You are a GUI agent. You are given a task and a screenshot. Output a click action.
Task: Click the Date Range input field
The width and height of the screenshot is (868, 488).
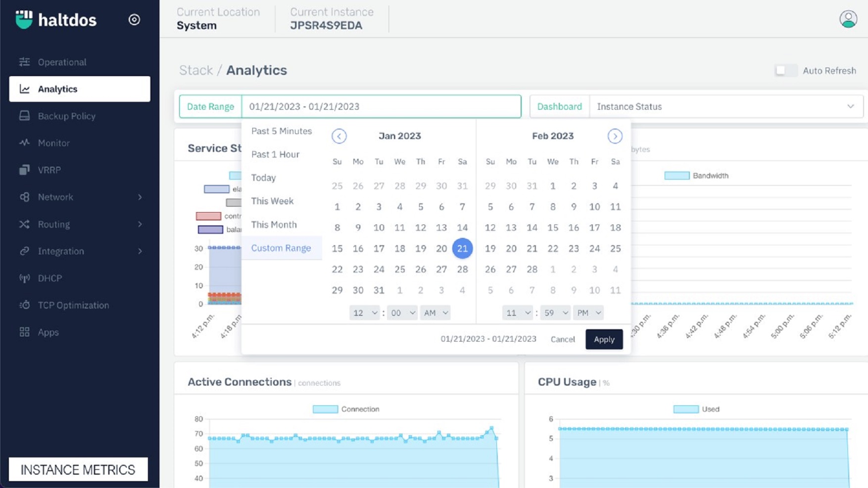click(x=381, y=107)
